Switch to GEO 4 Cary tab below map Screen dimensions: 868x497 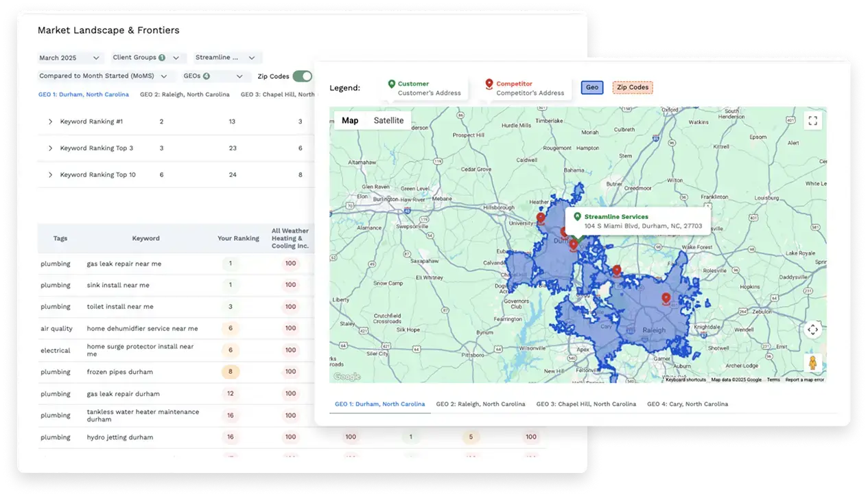tap(688, 404)
